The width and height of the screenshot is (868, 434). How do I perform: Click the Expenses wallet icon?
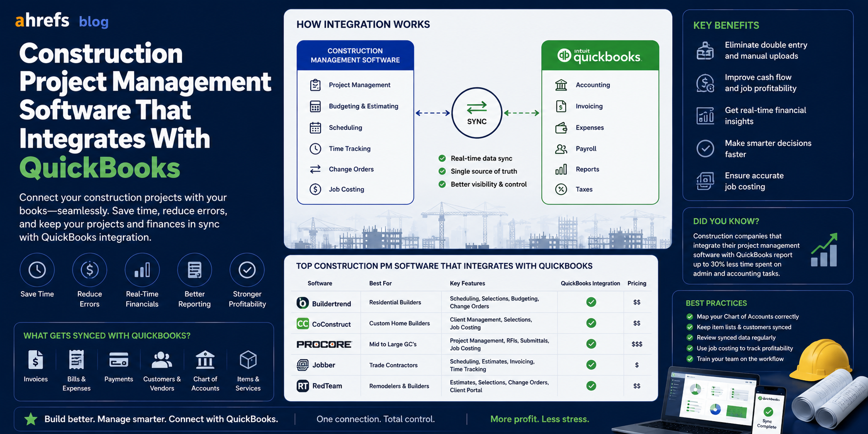point(561,128)
